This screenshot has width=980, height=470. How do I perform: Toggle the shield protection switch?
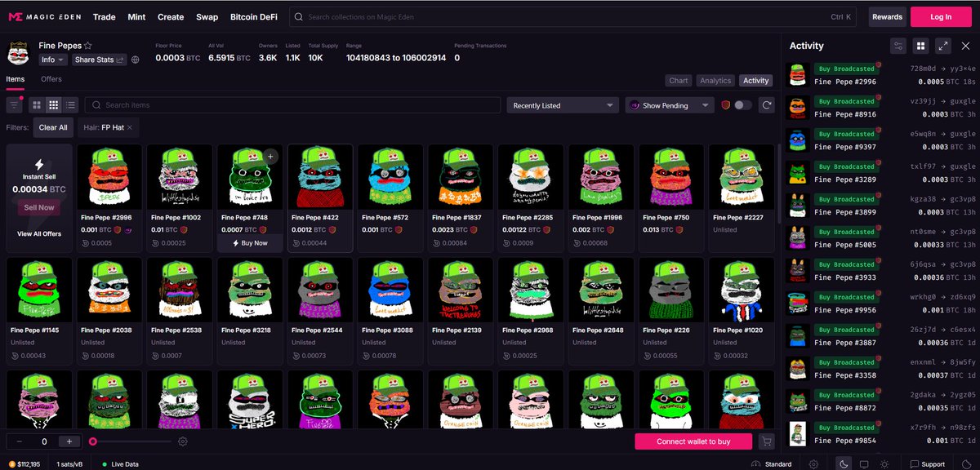742,105
